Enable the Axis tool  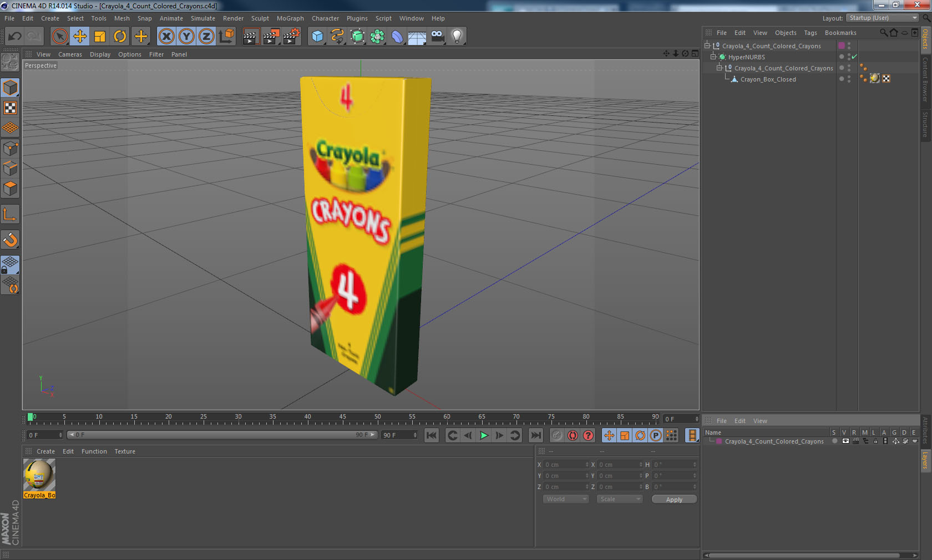(x=10, y=215)
